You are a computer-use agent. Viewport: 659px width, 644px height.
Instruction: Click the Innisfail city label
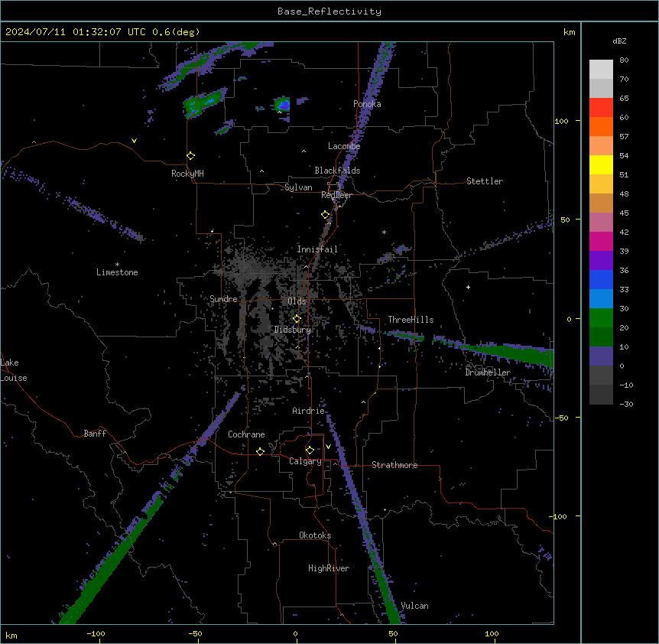317,249
